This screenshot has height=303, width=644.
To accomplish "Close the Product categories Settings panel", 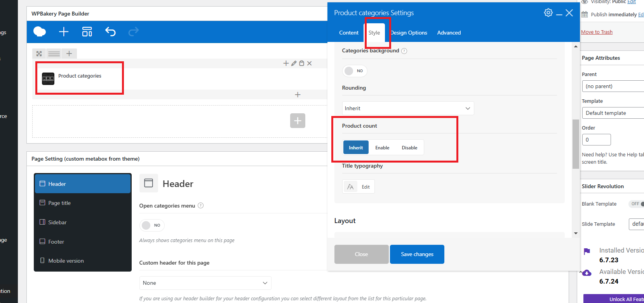I will [569, 13].
